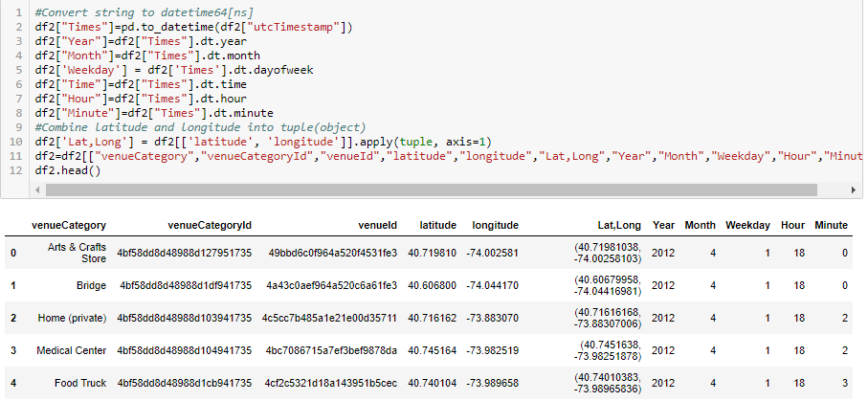Select the Medical Center cell
The width and height of the screenshot is (868, 401).
tap(72, 350)
